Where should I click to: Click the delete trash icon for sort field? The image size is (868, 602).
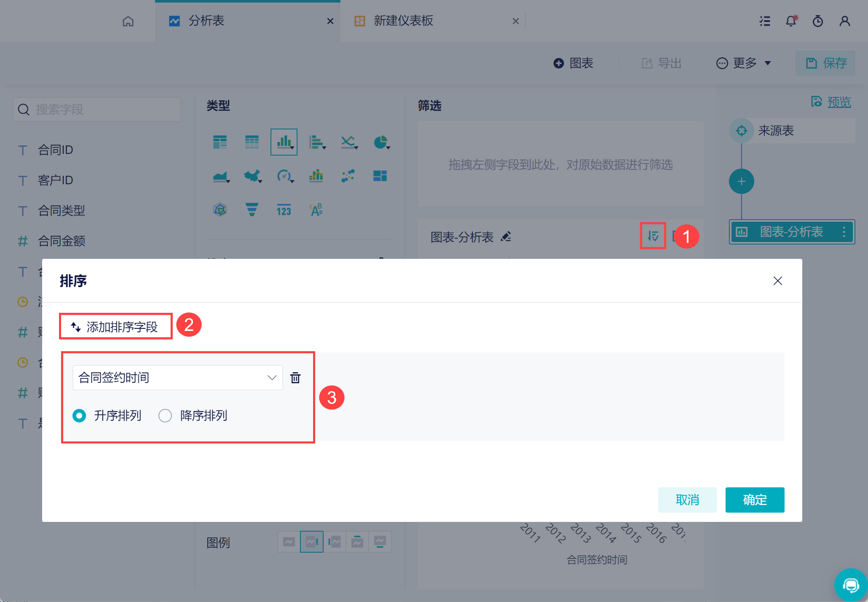(x=295, y=378)
